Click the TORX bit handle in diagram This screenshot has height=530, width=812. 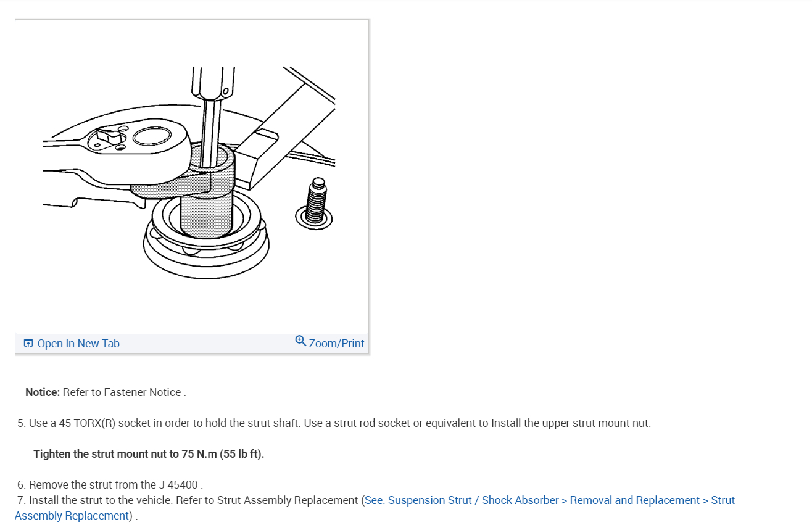tap(213, 83)
